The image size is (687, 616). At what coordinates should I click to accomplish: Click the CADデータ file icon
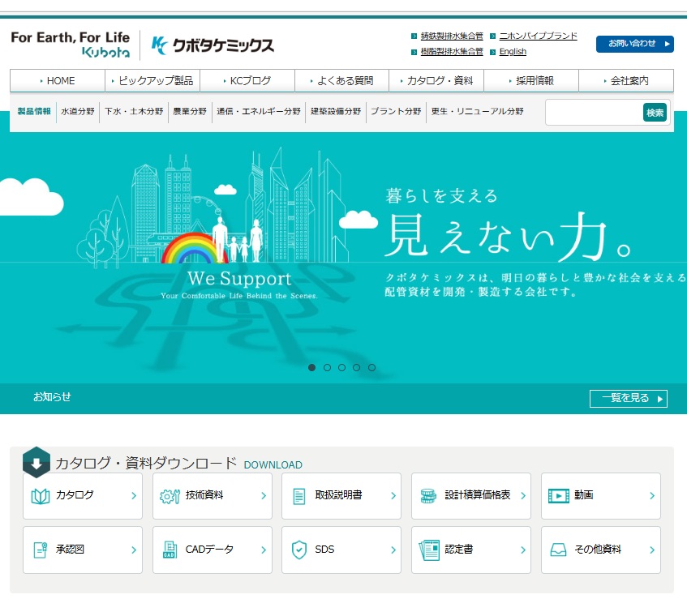tap(170, 550)
